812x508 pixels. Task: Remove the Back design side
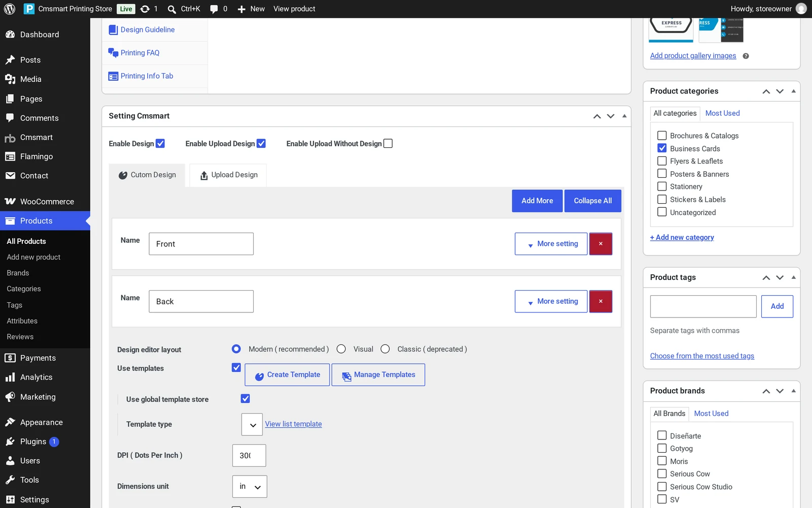(600, 301)
